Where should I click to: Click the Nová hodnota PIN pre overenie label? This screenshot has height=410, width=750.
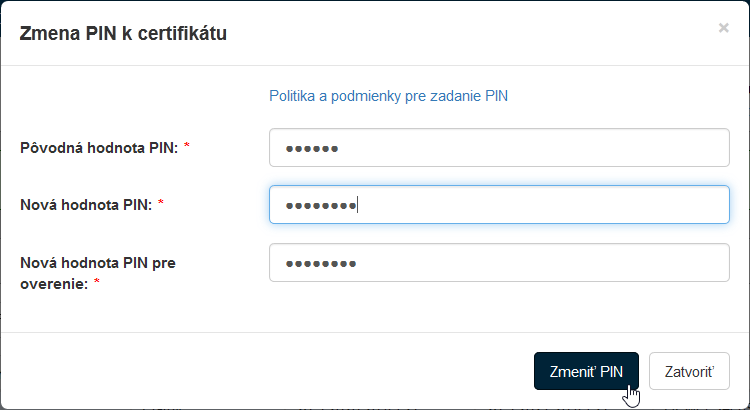click(99, 263)
